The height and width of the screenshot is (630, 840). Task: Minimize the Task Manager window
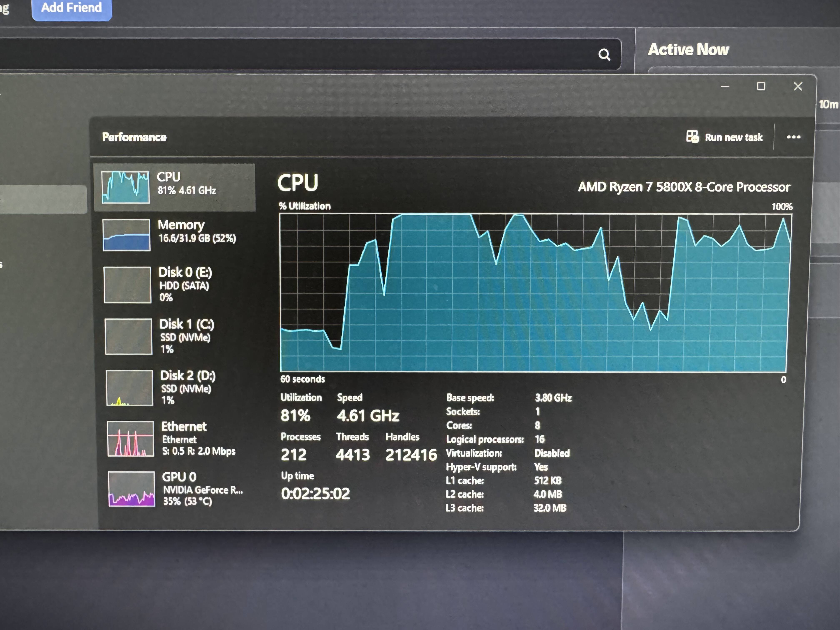point(725,87)
